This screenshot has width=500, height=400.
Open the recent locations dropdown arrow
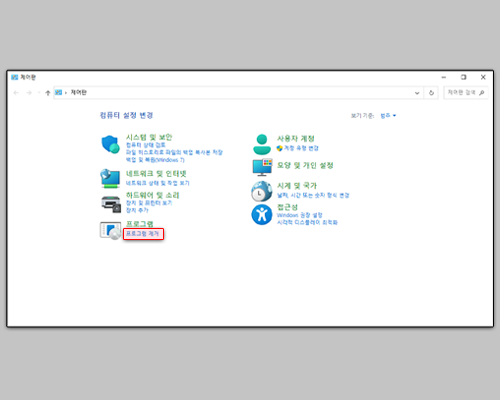[39, 93]
